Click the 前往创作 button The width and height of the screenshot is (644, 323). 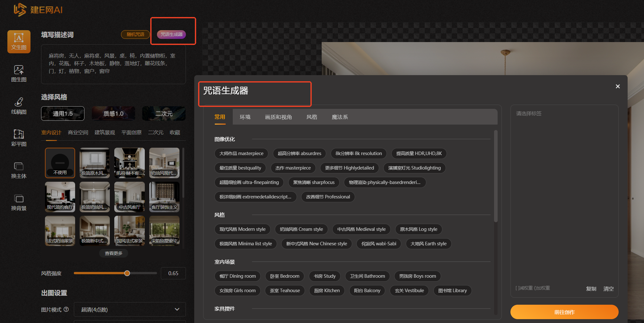[564, 312]
